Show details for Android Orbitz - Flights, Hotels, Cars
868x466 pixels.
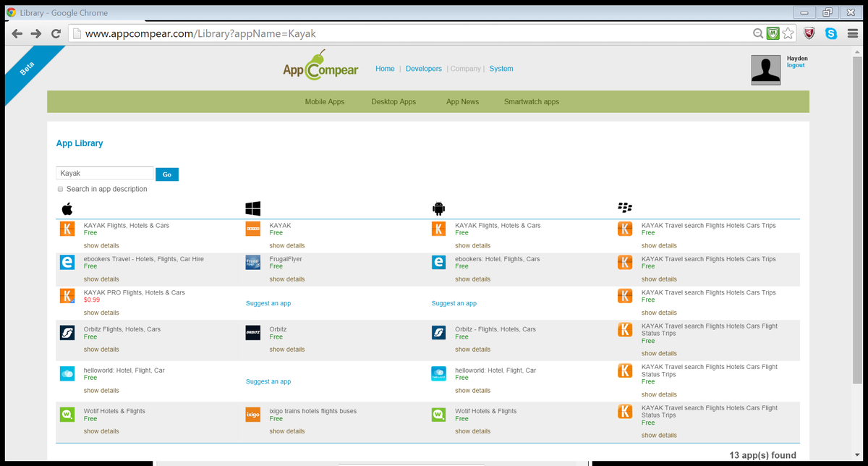tap(473, 349)
